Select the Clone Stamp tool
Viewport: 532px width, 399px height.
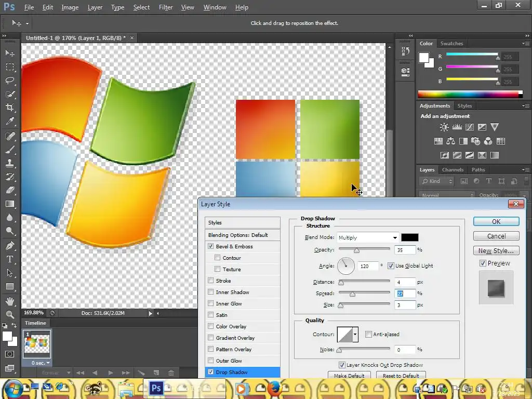coord(10,163)
